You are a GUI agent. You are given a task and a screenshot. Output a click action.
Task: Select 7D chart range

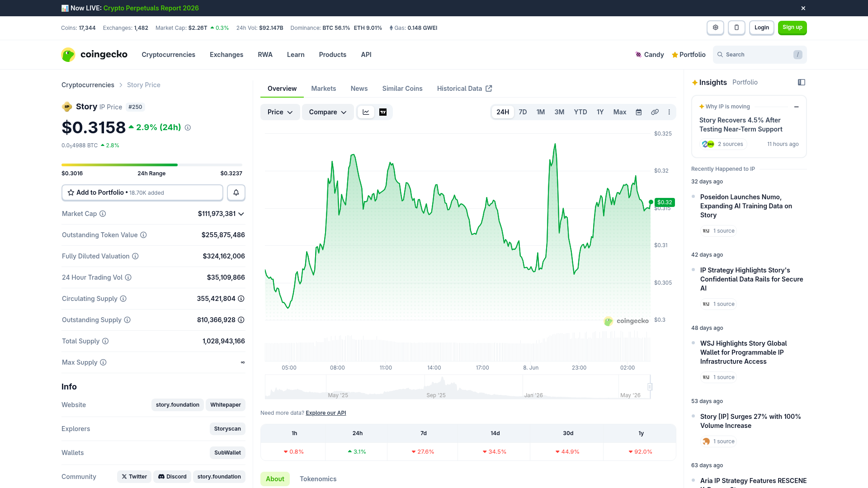(523, 112)
